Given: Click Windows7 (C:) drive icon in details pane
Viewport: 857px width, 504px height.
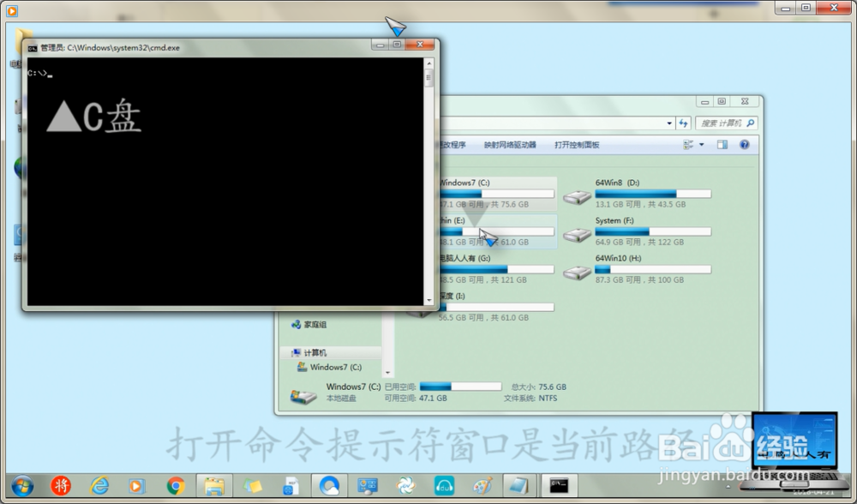Looking at the screenshot, I should tap(303, 396).
